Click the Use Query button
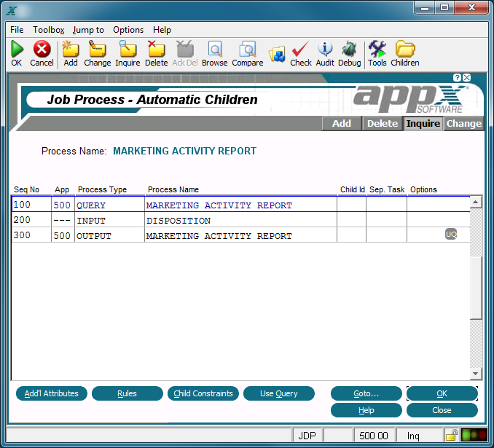Screen dimensions: 494x448 279,393
